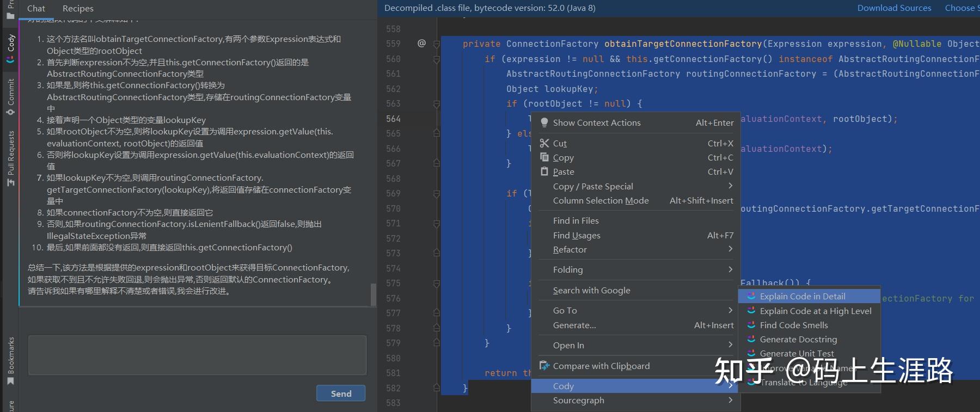
Task: Click the Download Sources link
Action: click(894, 8)
